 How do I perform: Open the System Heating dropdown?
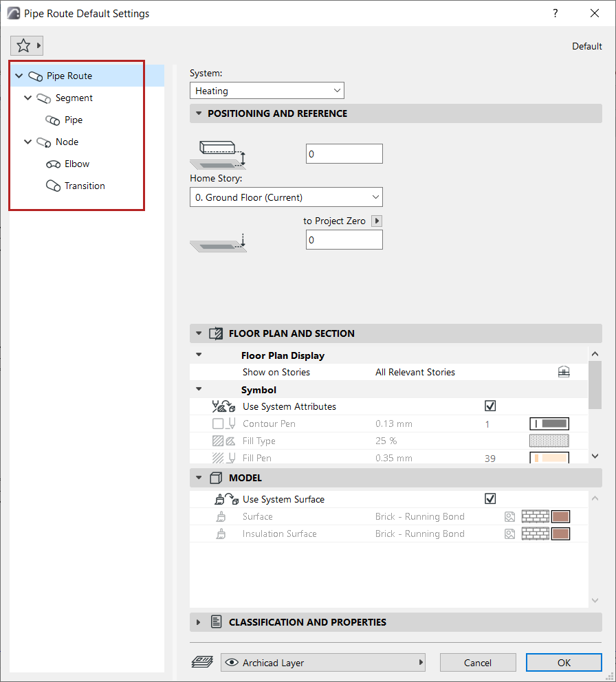point(267,91)
